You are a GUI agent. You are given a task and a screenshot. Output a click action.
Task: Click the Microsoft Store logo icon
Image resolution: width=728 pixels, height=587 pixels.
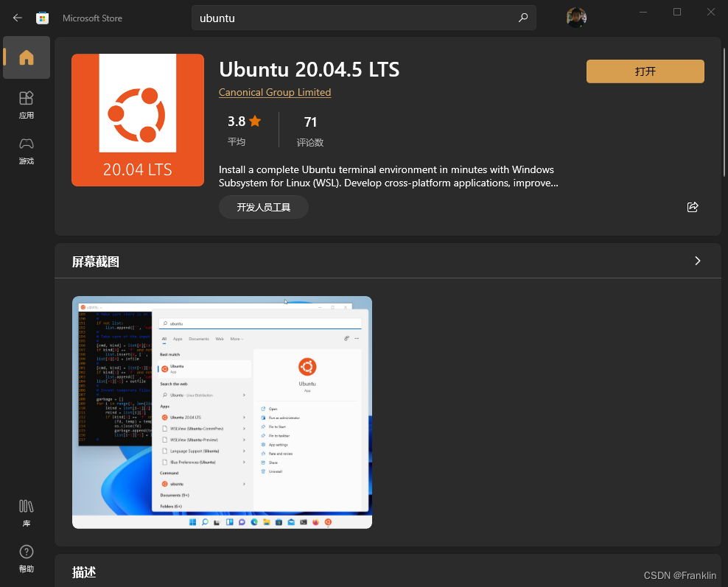click(x=42, y=17)
